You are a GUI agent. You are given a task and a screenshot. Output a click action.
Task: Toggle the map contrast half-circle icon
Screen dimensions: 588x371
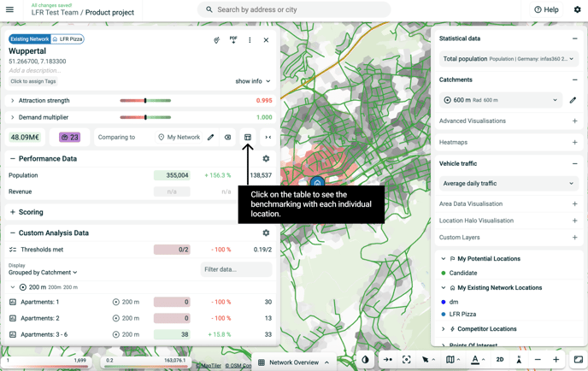pyautogui.click(x=365, y=359)
